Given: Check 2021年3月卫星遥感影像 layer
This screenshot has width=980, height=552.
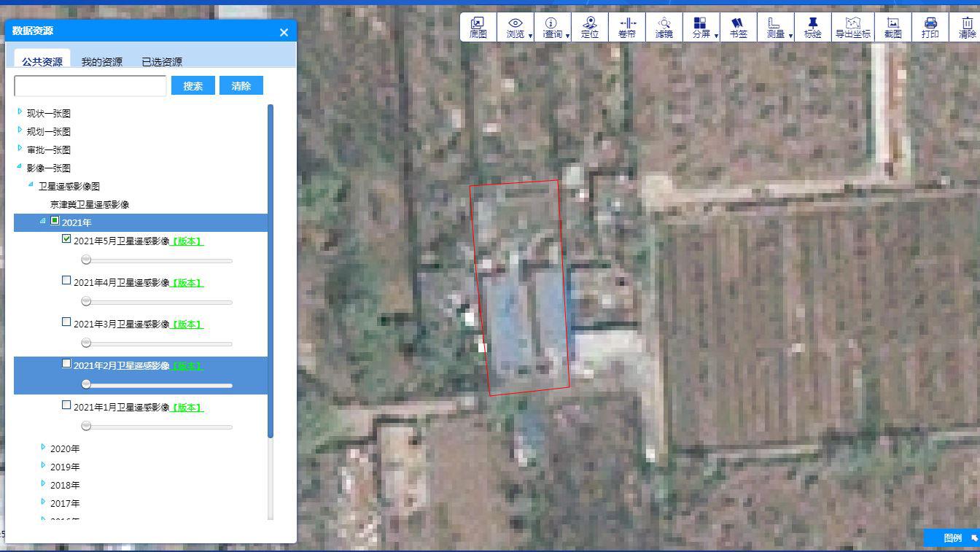Looking at the screenshot, I should (67, 322).
